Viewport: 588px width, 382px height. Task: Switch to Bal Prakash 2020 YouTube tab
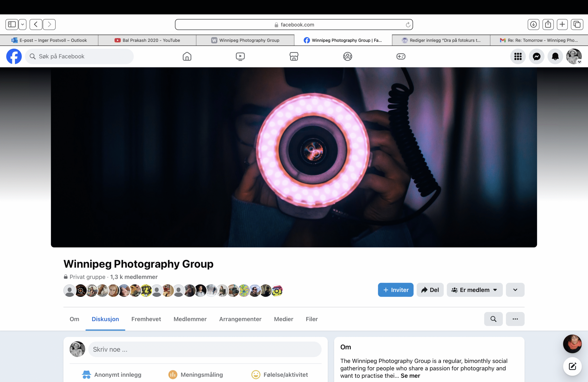coord(147,40)
